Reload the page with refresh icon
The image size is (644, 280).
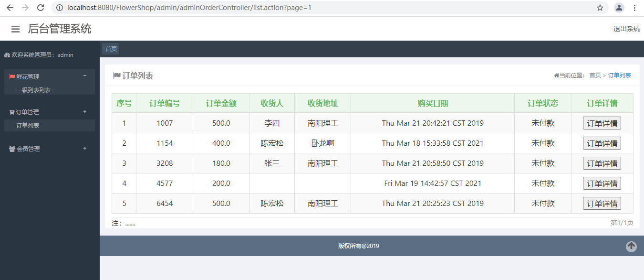coord(41,8)
